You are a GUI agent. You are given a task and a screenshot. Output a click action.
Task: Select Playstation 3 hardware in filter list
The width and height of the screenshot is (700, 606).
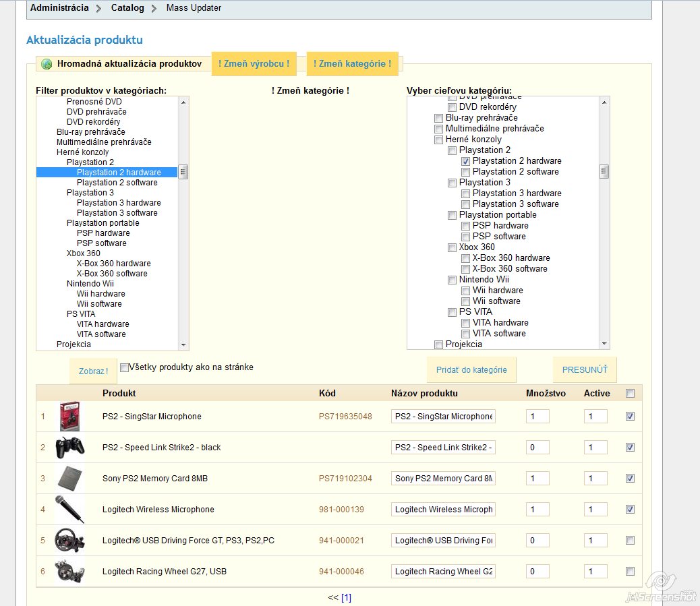[119, 203]
